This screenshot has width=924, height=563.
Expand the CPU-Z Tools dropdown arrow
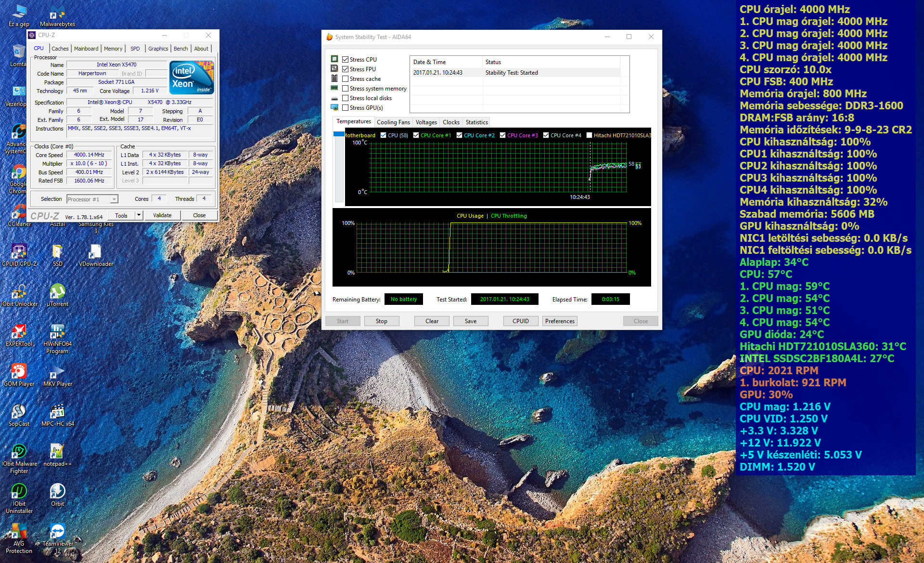(x=139, y=215)
